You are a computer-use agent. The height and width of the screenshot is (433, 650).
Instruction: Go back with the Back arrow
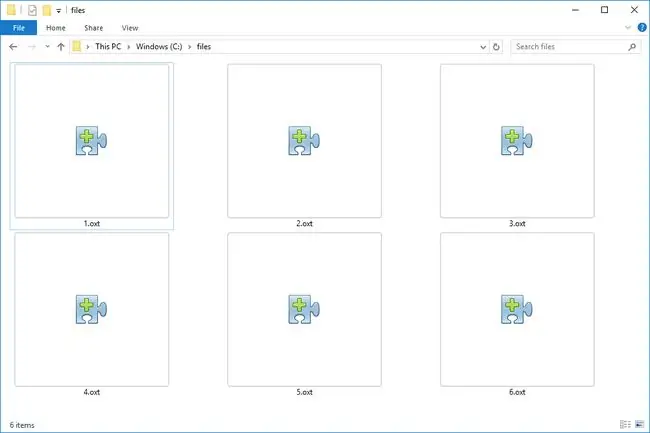(x=13, y=47)
